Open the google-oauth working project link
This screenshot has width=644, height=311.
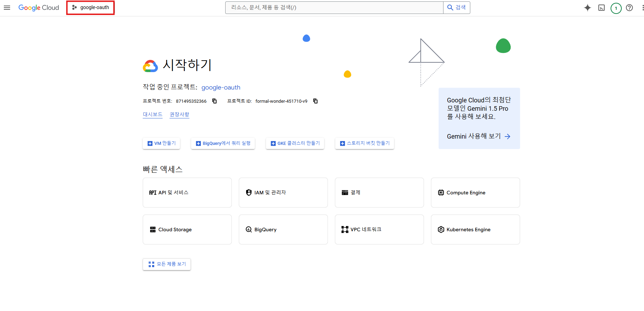point(221,87)
